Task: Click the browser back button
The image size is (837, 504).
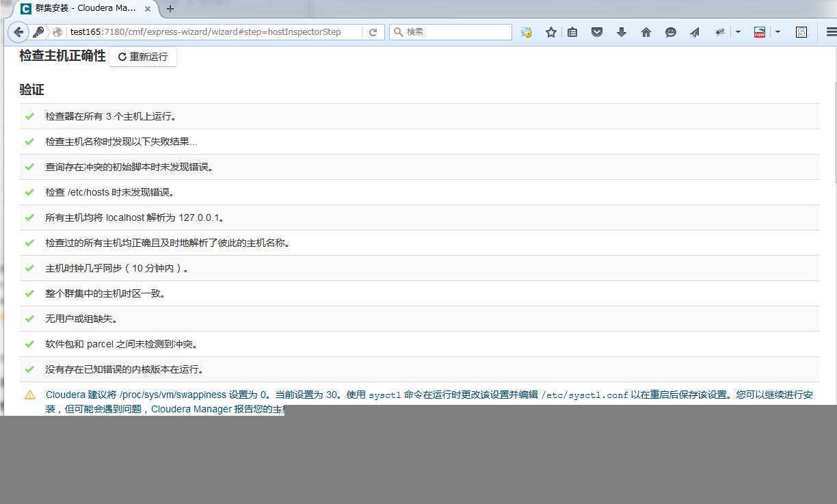Action: [x=18, y=32]
